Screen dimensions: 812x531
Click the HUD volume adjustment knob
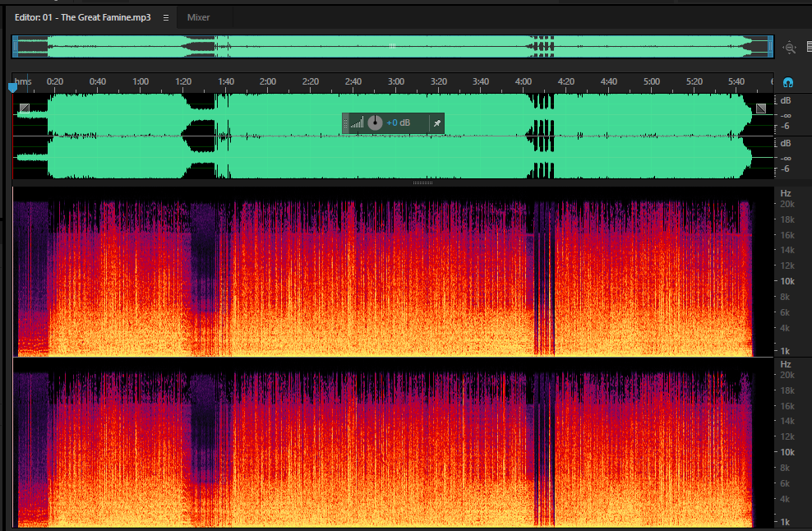click(x=375, y=122)
